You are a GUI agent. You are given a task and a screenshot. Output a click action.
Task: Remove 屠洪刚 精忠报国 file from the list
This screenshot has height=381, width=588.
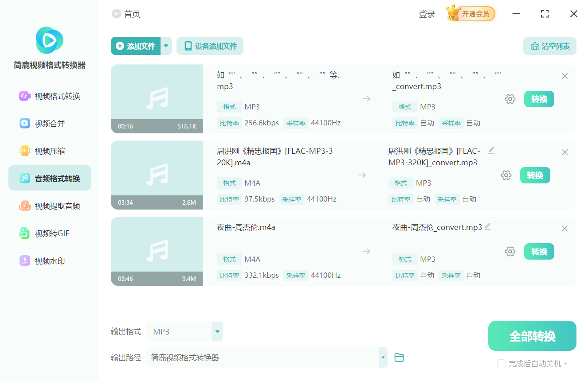click(x=564, y=152)
